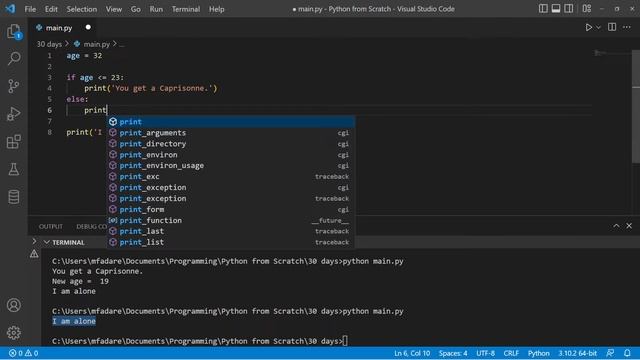The image size is (640, 360).
Task: Switch to the OUTPUT panel tab
Action: coord(51,227)
